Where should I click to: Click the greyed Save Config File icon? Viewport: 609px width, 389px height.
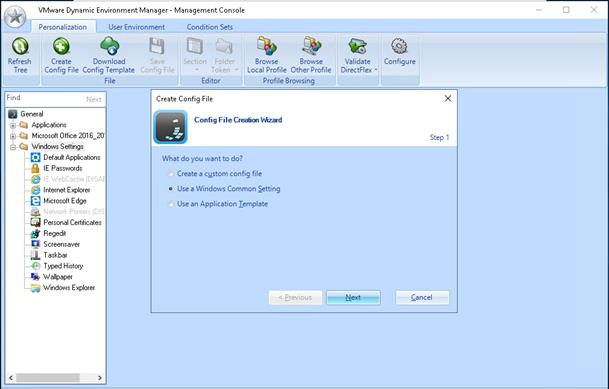pos(157,47)
